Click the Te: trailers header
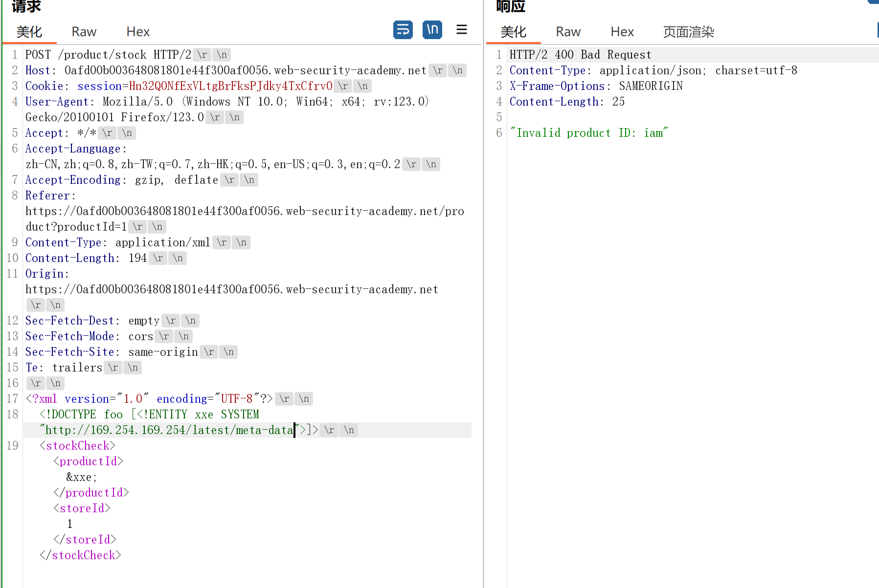The image size is (879, 588). pos(64,368)
